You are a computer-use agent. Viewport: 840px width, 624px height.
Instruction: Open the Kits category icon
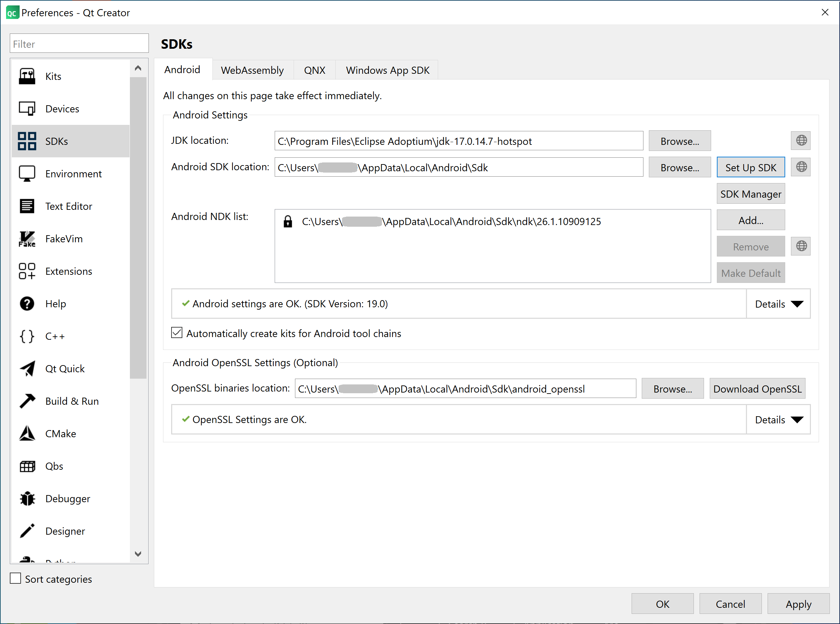click(27, 76)
